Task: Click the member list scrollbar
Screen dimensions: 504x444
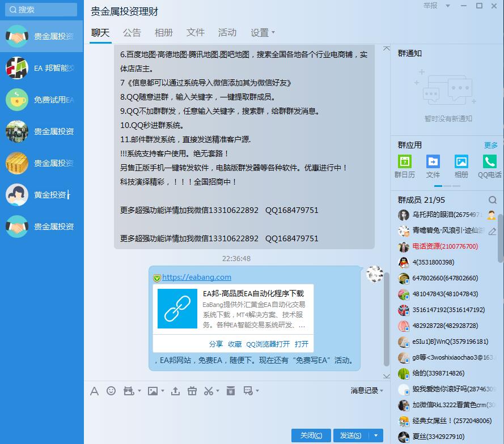Action: [x=501, y=238]
